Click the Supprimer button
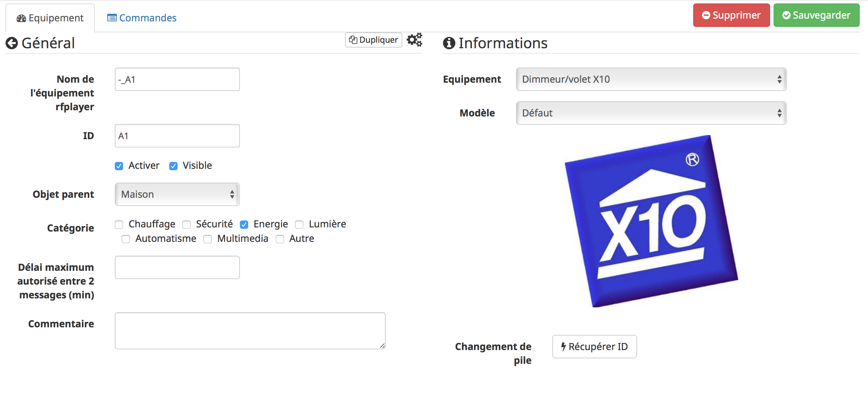The image size is (868, 410). tap(731, 15)
